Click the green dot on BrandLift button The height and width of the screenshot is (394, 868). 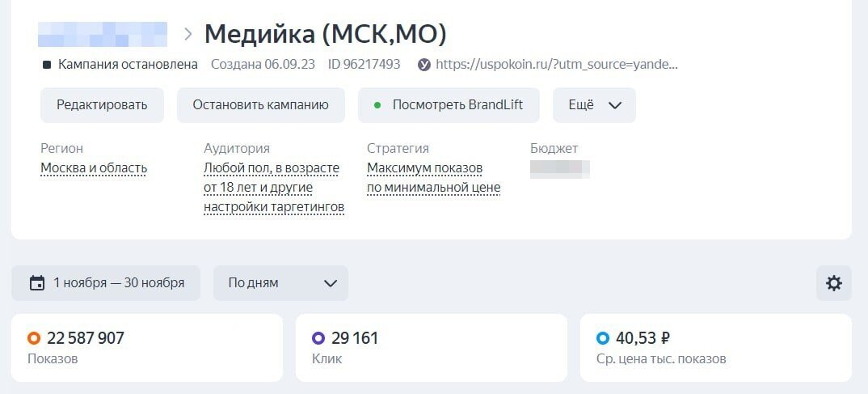(x=377, y=105)
